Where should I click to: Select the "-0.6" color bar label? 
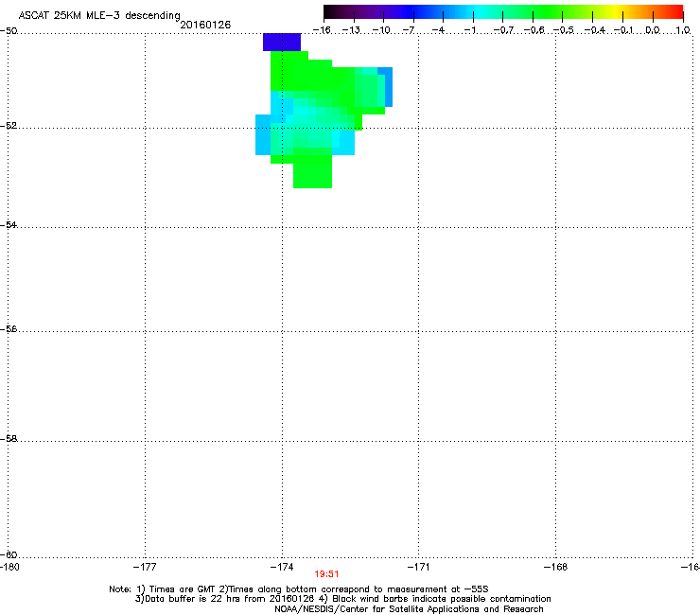(533, 30)
